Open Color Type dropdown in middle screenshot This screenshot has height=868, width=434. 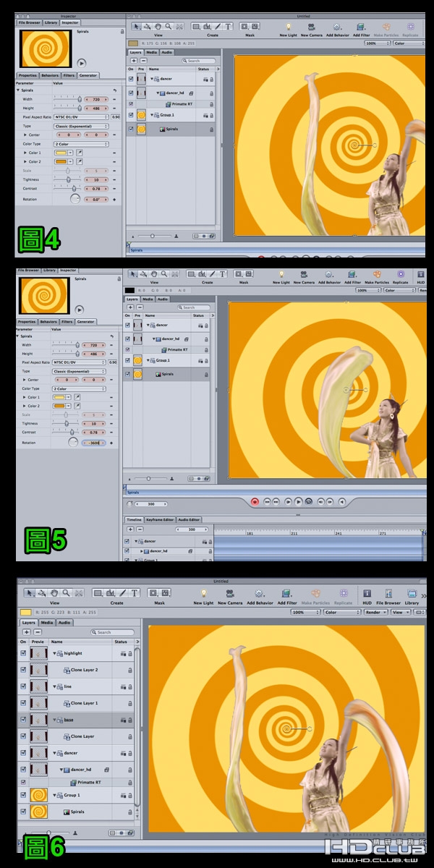click(80, 388)
